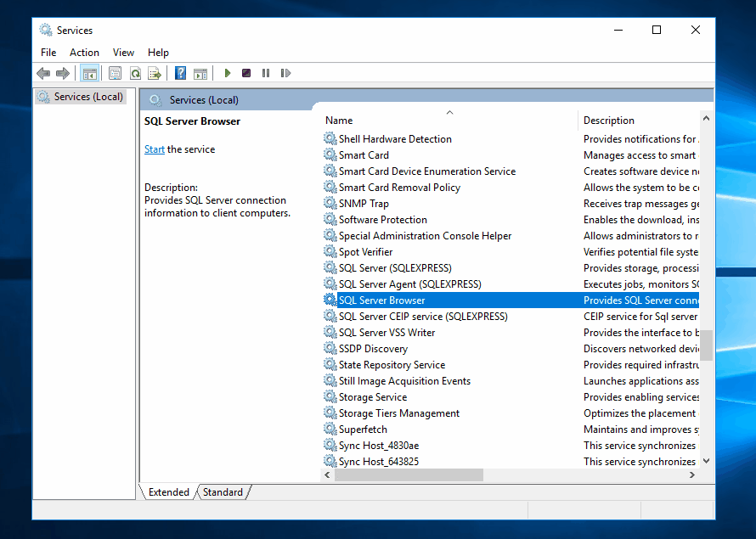
Task: Click the vertical scrollbar down arrow
Action: (706, 461)
